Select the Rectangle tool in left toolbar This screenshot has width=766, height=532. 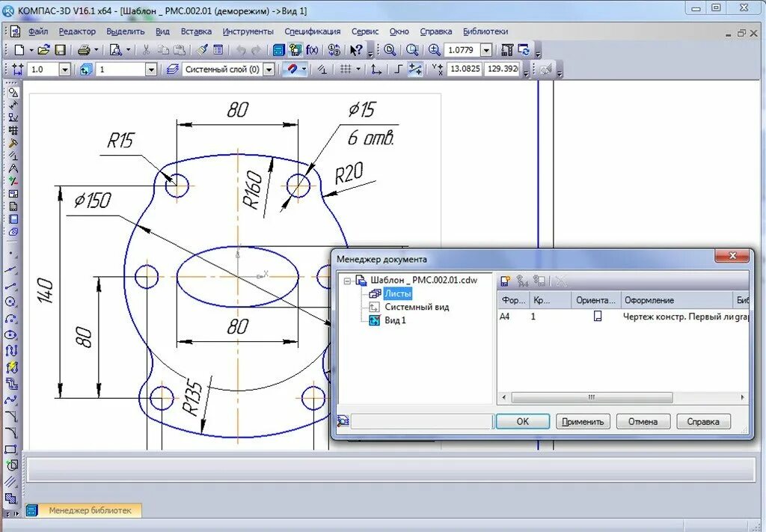(x=12, y=449)
